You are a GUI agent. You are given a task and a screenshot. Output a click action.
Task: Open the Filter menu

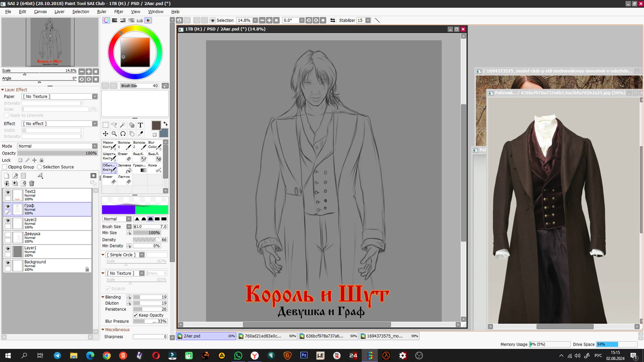coord(119,12)
